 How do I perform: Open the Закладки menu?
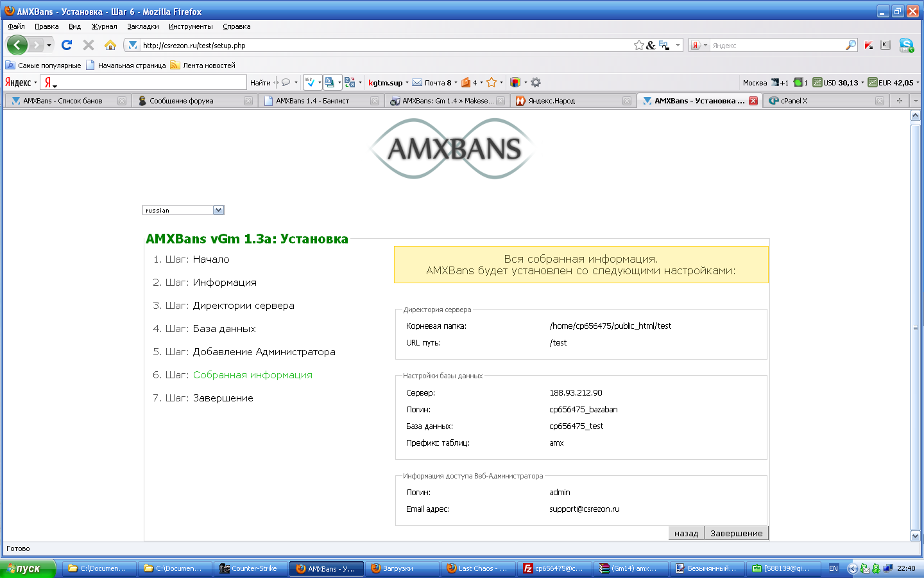click(x=143, y=26)
